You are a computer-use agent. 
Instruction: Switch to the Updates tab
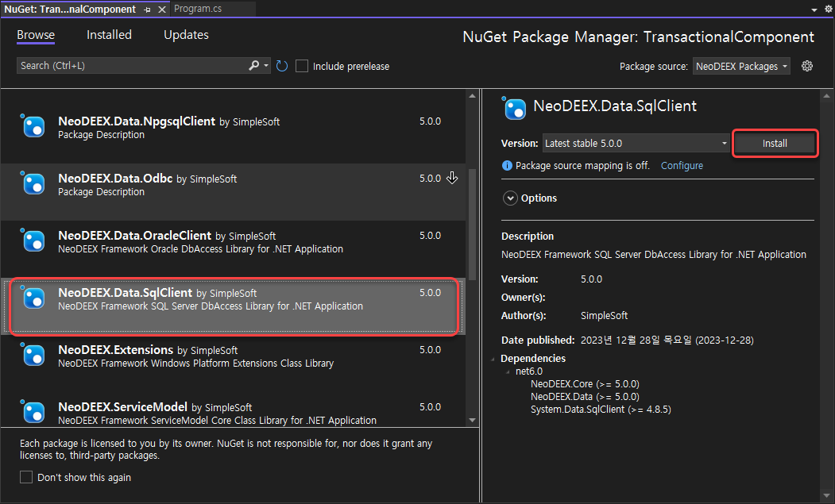186,35
